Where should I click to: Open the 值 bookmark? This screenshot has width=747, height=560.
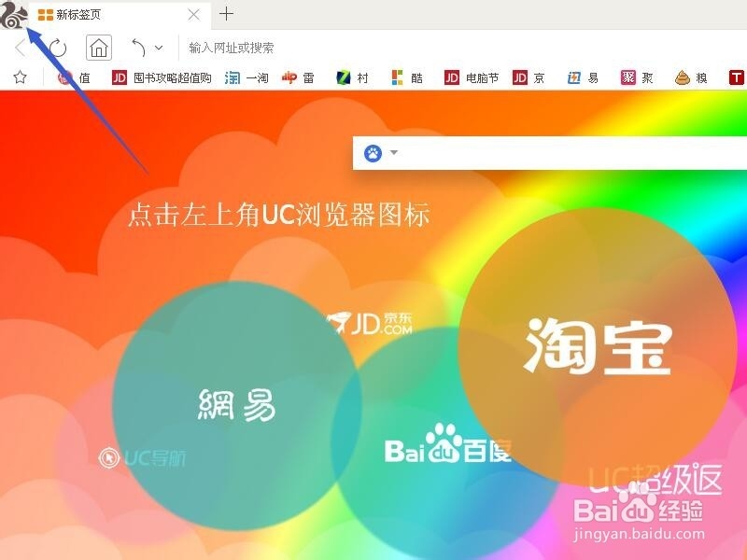pos(74,77)
